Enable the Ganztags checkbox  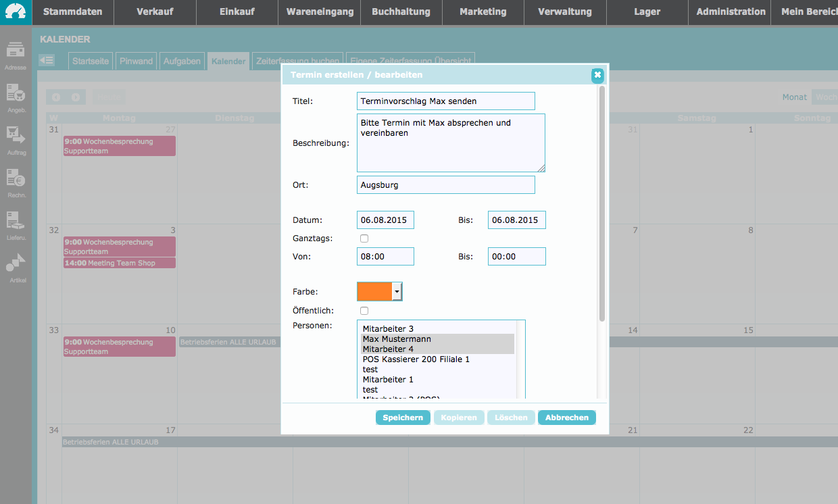coord(364,238)
